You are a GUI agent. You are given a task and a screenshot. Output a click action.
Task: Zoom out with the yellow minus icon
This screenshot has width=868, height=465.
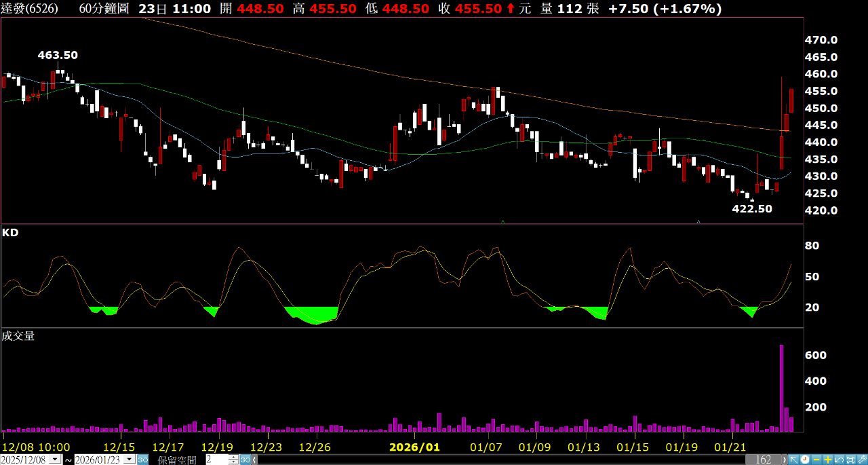[816, 460]
